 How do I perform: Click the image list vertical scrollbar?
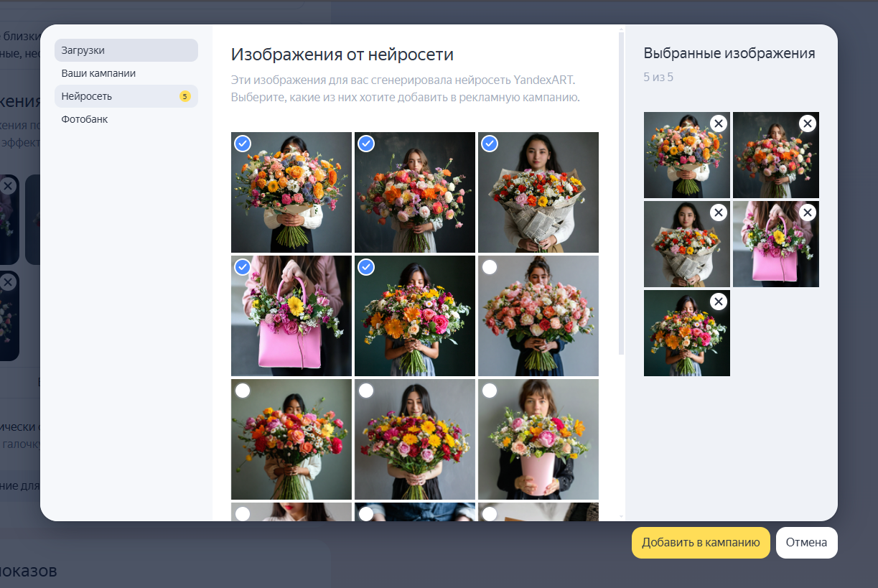[622, 192]
